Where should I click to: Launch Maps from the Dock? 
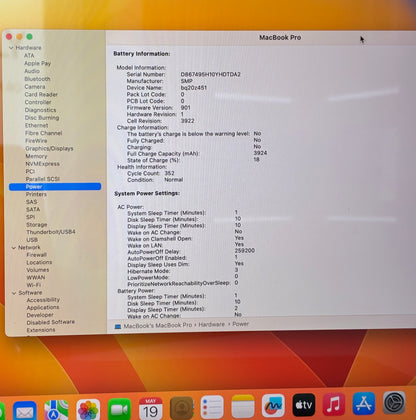coord(56,410)
